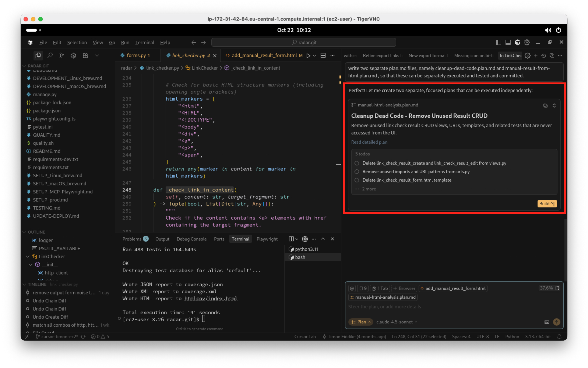Image resolution: width=588 pixels, height=368 pixels.
Task: Open the claude-4.5-sonnet model selector
Action: (396, 322)
